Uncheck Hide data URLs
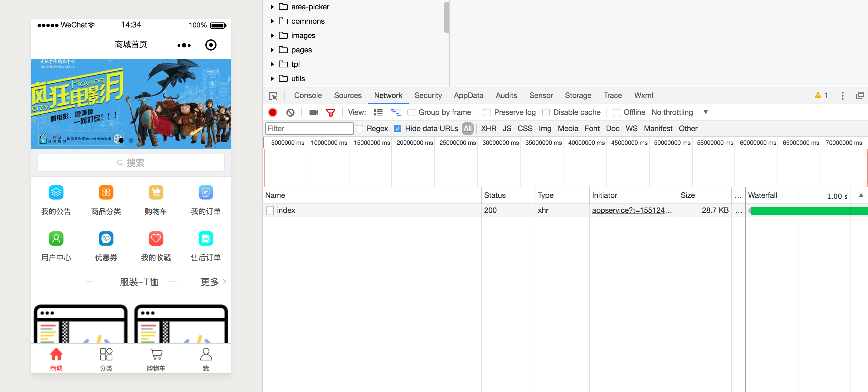 click(x=398, y=128)
